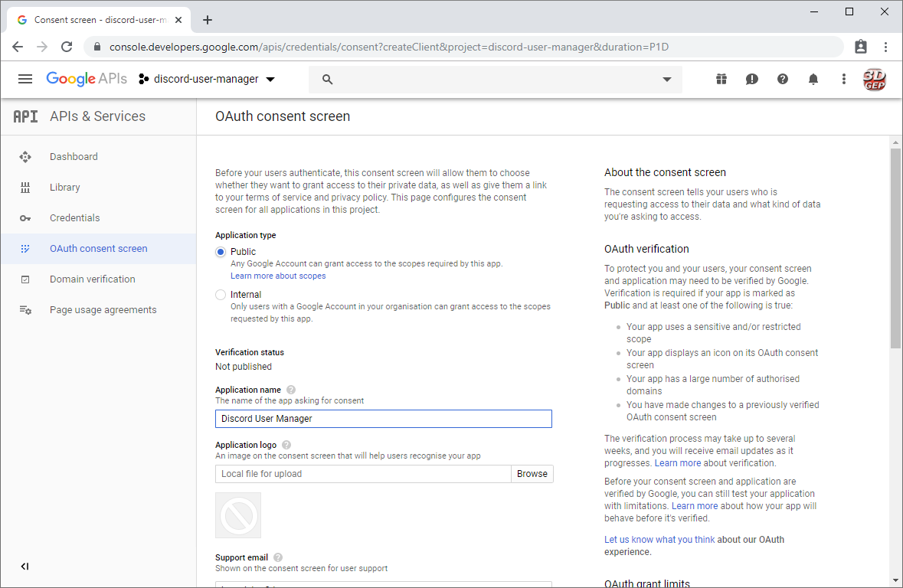Viewport: 903px width, 588px height.
Task: Open the browser extension icon
Action: (x=860, y=47)
